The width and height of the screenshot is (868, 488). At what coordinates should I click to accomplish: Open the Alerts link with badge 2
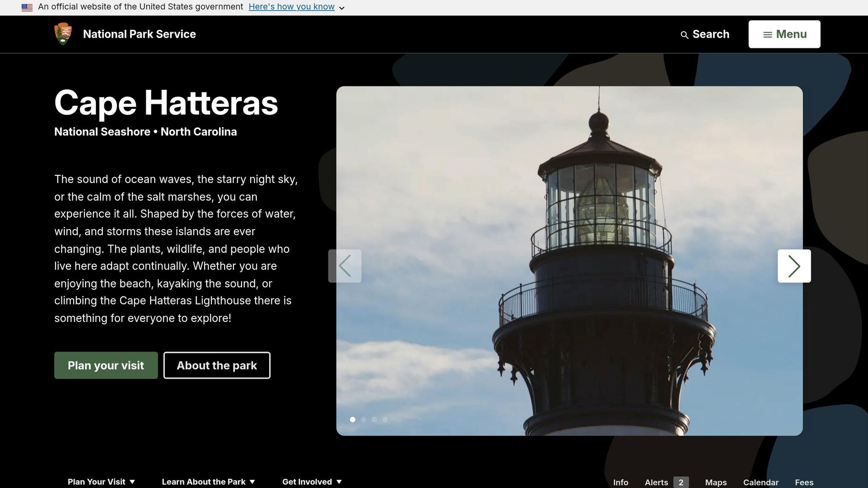(667, 482)
